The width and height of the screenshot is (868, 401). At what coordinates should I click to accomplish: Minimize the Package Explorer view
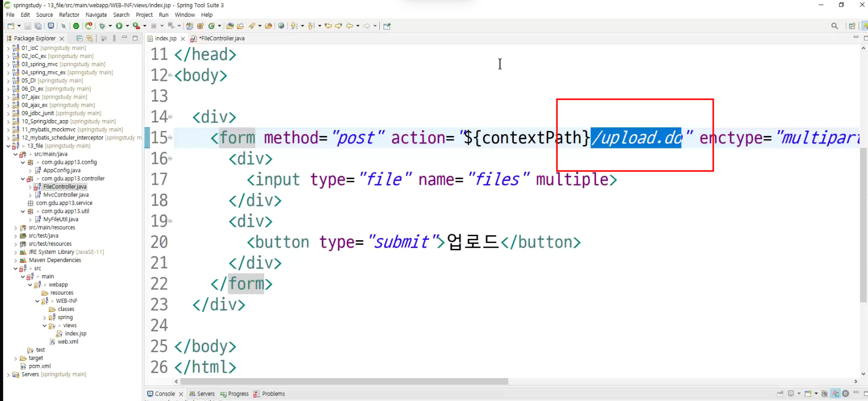point(124,38)
